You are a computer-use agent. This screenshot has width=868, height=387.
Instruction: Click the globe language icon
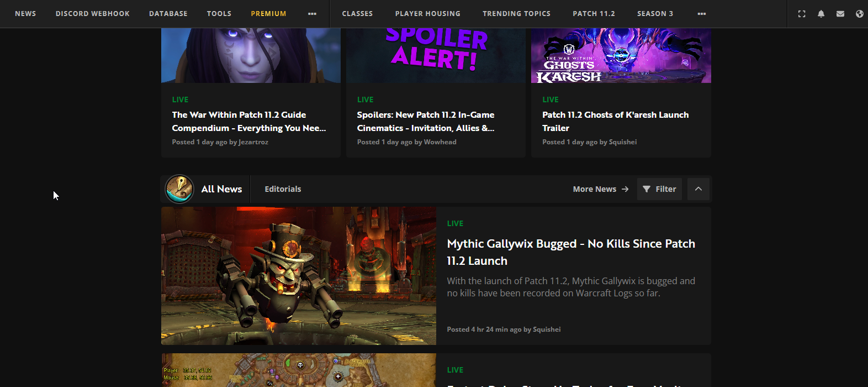(x=860, y=14)
